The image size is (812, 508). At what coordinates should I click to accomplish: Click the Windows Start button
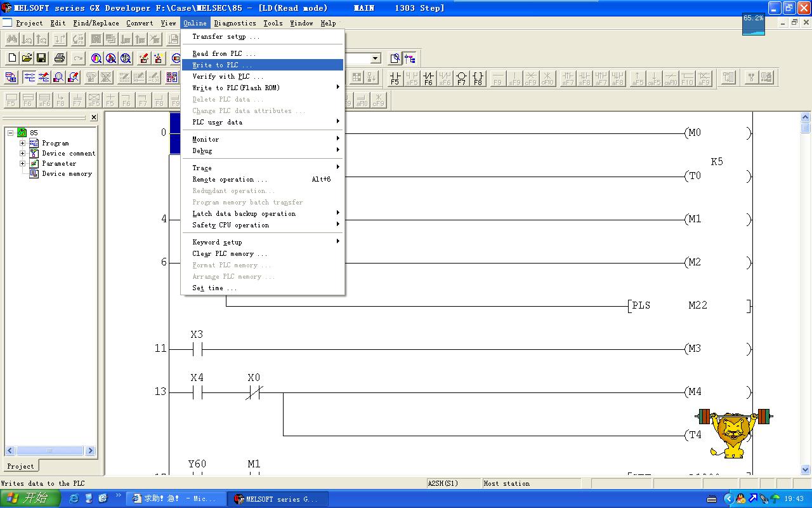click(29, 498)
